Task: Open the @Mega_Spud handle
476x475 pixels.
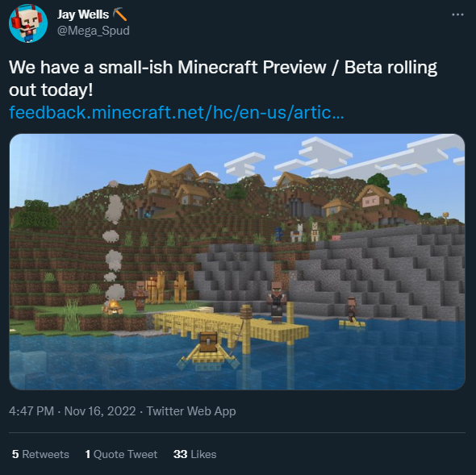Action: click(94, 31)
